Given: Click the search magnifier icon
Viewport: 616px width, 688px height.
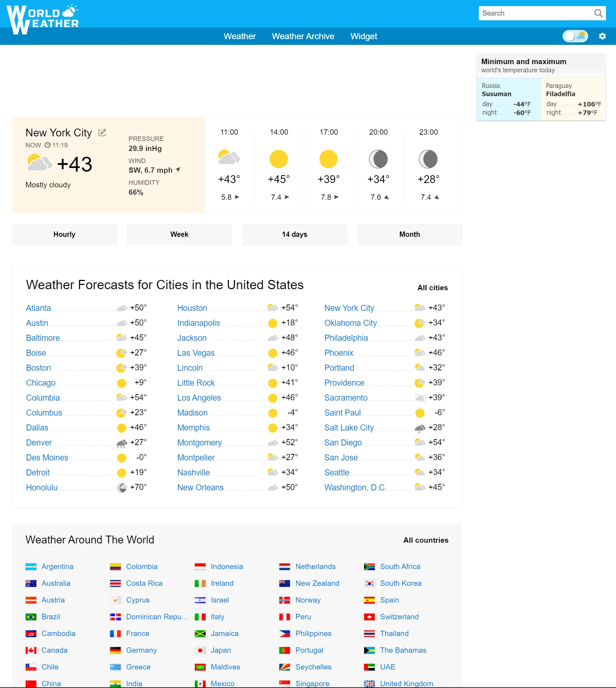Looking at the screenshot, I should (x=598, y=13).
